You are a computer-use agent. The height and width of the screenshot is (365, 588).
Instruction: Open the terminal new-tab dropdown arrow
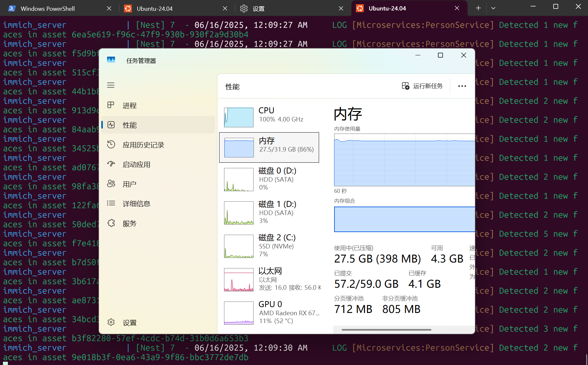tap(493, 8)
